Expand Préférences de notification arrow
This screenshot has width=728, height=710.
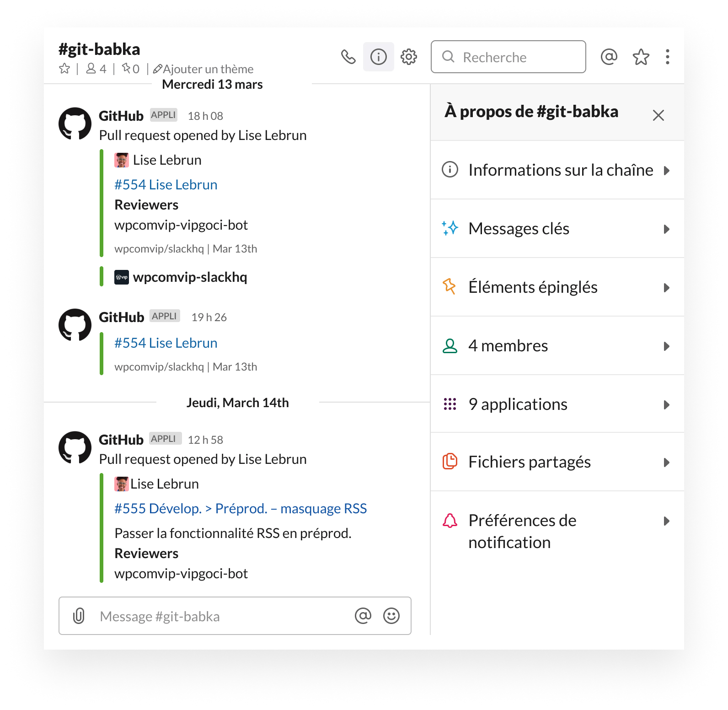[x=667, y=521]
